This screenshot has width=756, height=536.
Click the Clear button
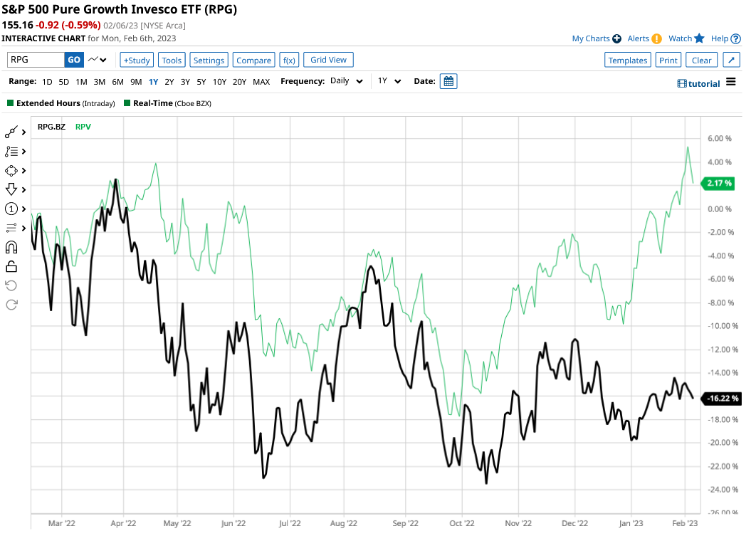point(701,61)
